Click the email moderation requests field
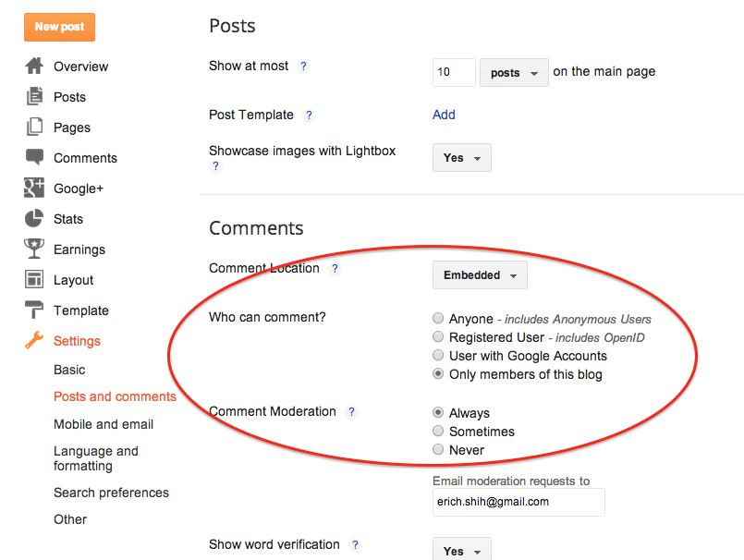The height and width of the screenshot is (560, 744). point(518,502)
